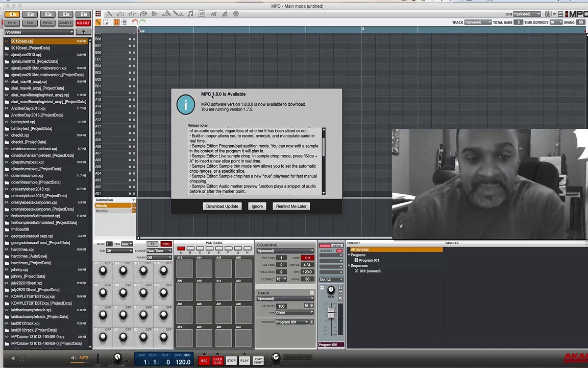The image size is (588, 368).
Task: Toggle NO FILT file filter
Action: (83, 23)
